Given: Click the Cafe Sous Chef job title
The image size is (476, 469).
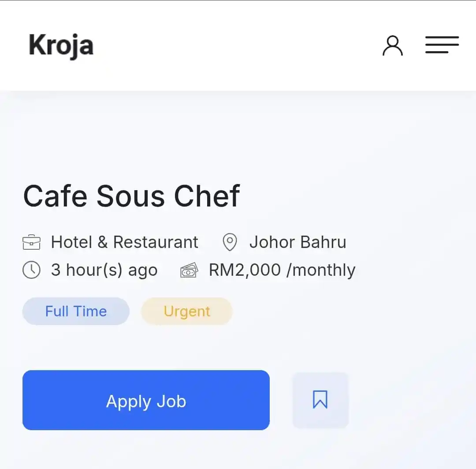Looking at the screenshot, I should (x=131, y=195).
